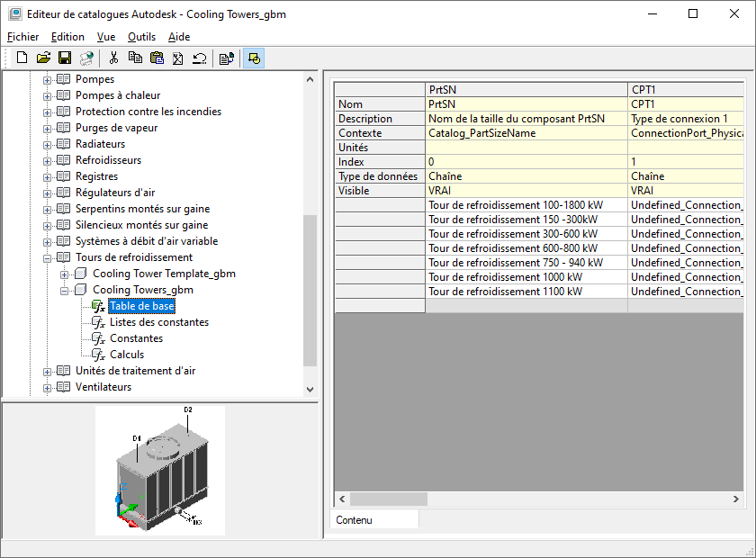Click the cooling tower preview thumbnail
The image size is (756, 558).
pyautogui.click(x=160, y=470)
